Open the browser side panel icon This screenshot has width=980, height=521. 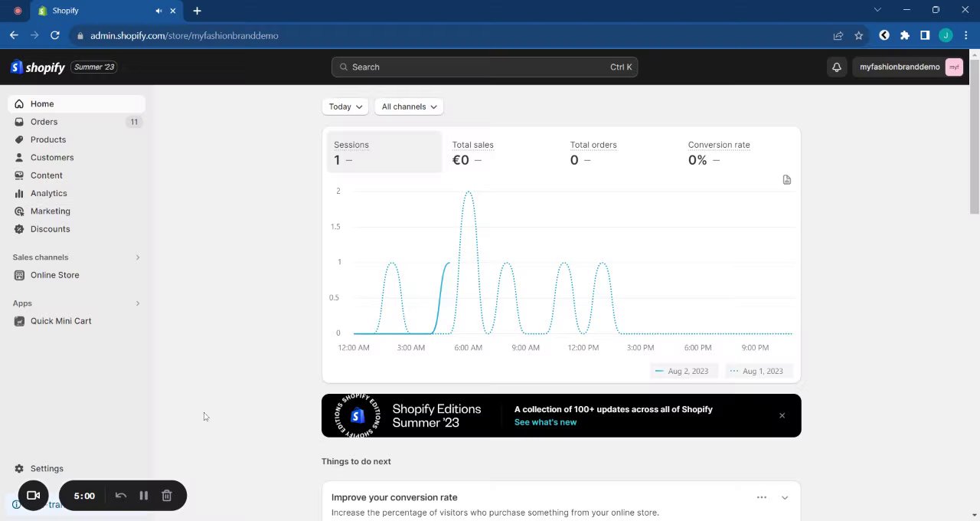[x=925, y=36]
